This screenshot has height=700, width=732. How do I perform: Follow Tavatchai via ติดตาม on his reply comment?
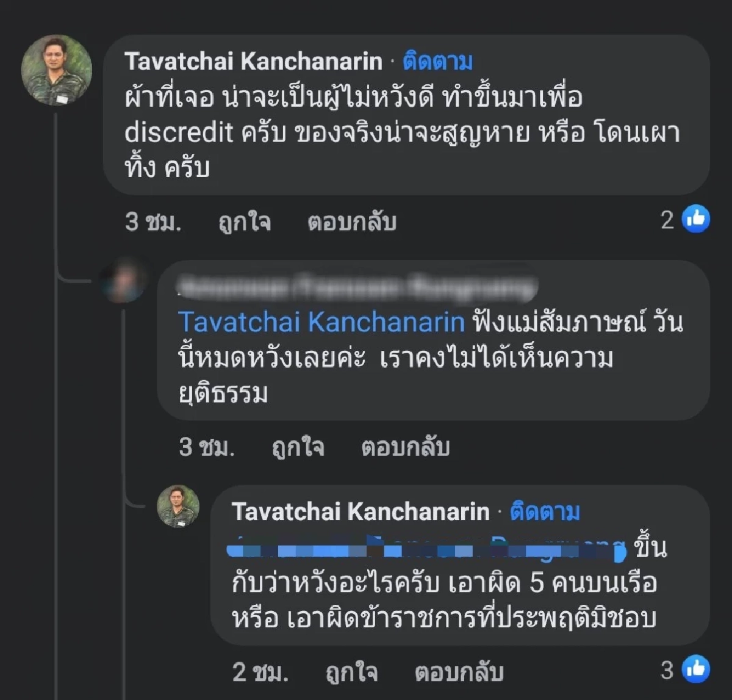[x=545, y=511]
